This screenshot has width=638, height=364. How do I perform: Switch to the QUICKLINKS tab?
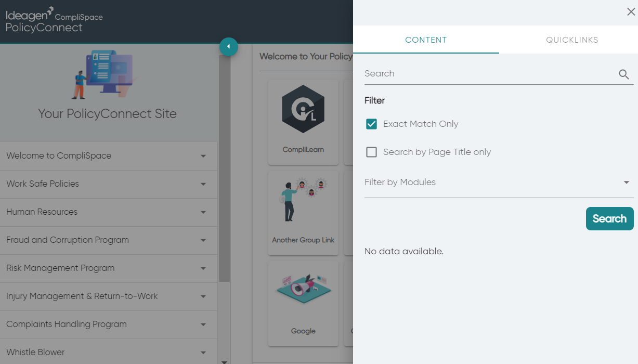pos(572,40)
